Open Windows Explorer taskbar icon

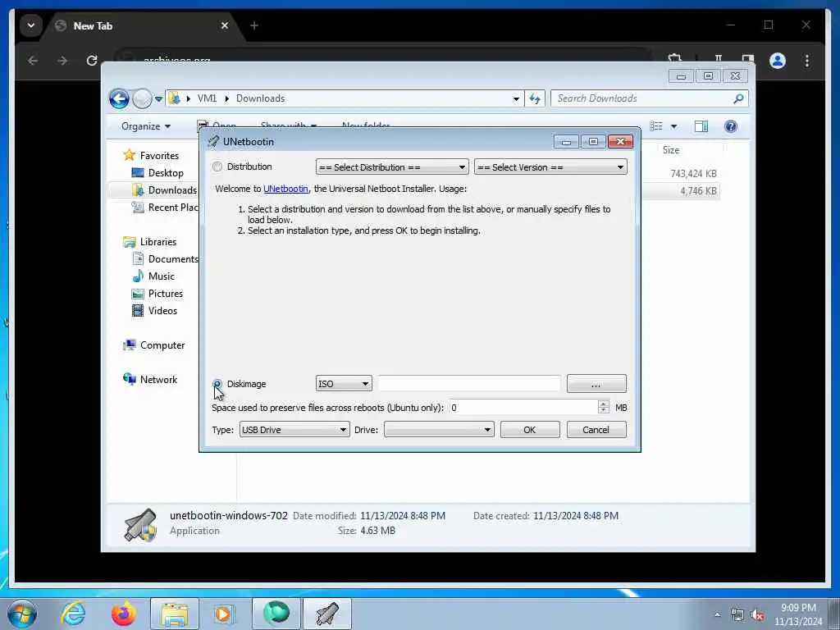pyautogui.click(x=175, y=614)
